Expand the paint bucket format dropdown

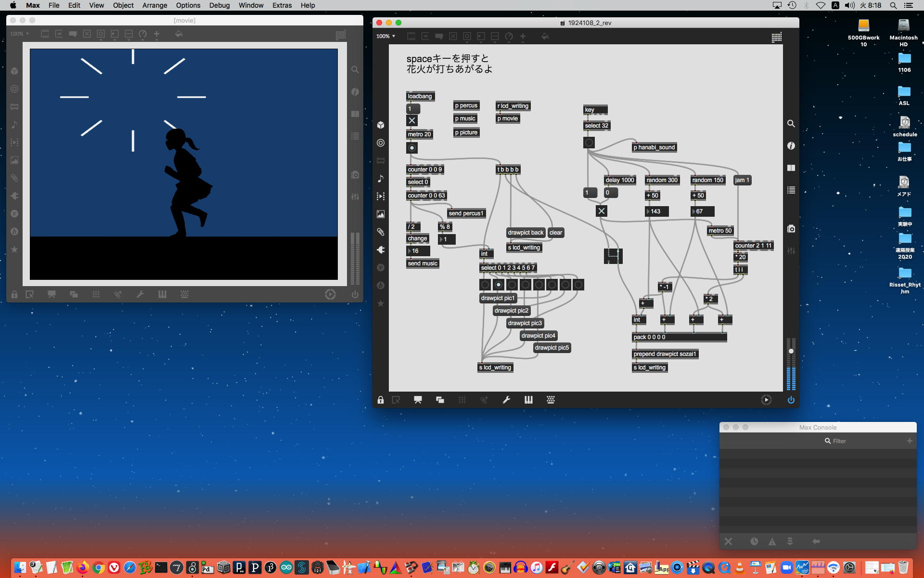(545, 36)
